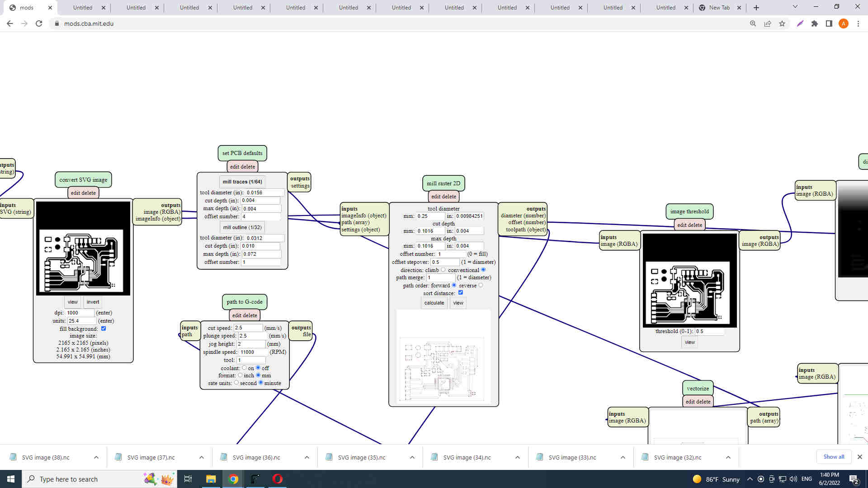Click the calculate button in mill raster 2D
This screenshot has width=868, height=488.
pos(434,303)
